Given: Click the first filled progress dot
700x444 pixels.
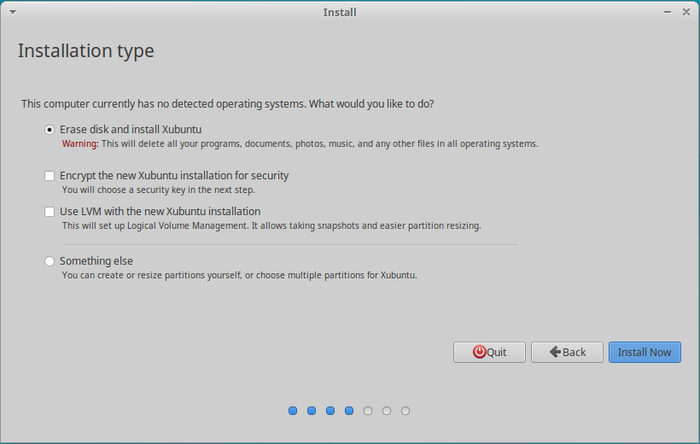Looking at the screenshot, I should (x=293, y=411).
